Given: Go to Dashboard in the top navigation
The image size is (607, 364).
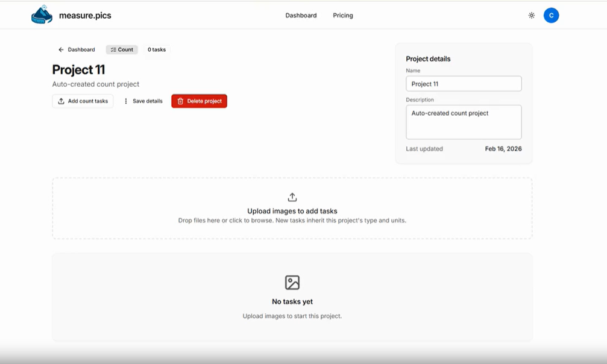Looking at the screenshot, I should click(301, 16).
